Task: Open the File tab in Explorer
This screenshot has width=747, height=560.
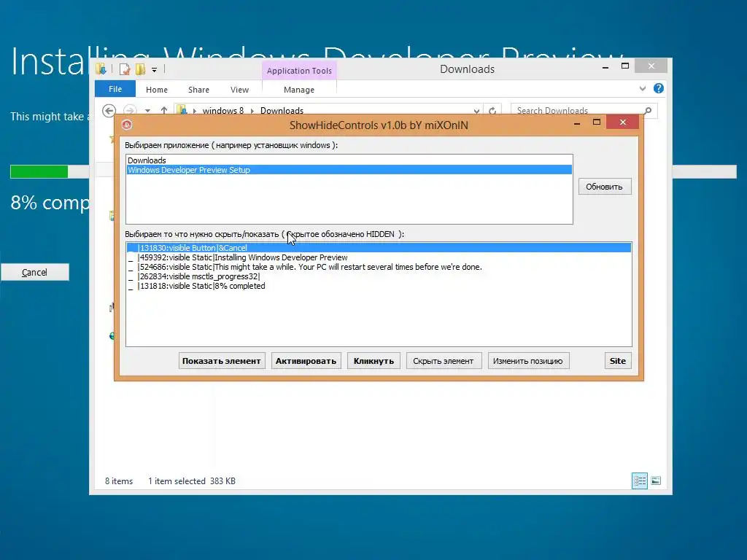Action: click(x=115, y=89)
